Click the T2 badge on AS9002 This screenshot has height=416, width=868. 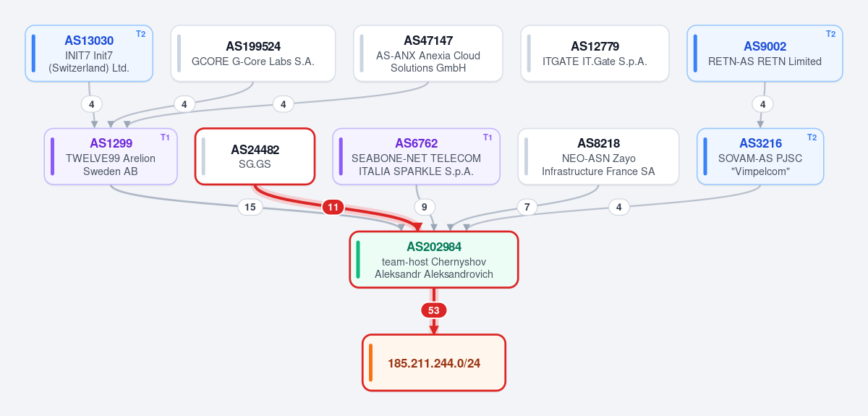point(830,34)
